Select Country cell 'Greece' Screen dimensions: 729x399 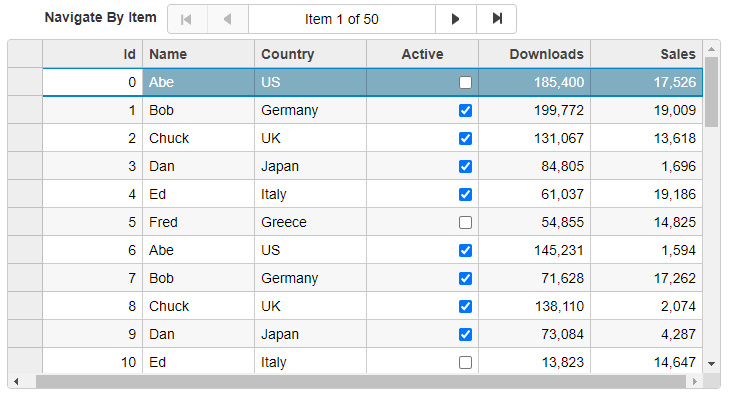point(311,222)
